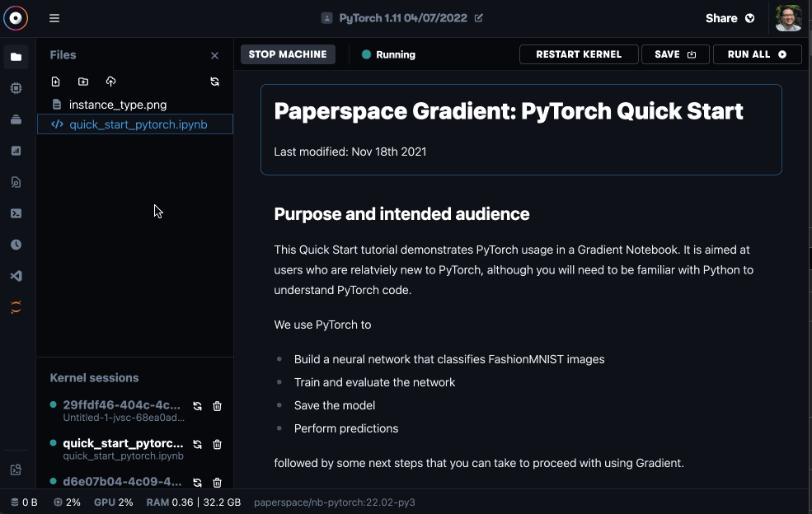
Task: Restart quick_start_pytorch kernel session
Action: coord(197,445)
